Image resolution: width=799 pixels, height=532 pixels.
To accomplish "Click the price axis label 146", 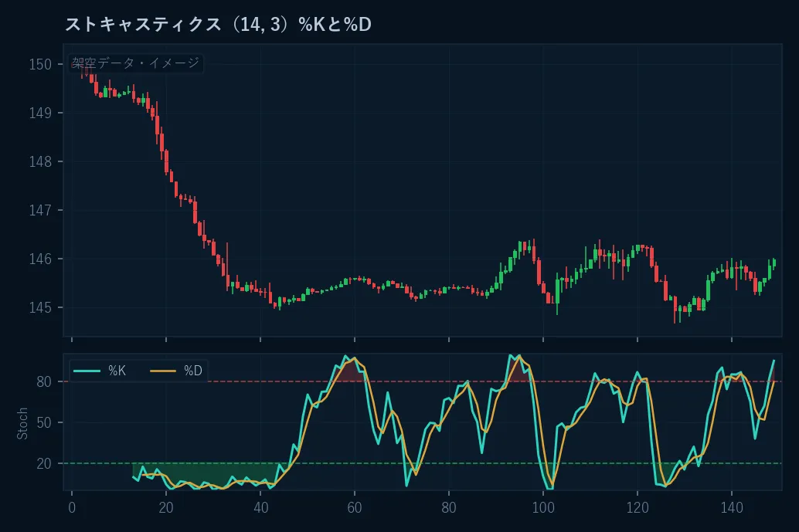I will [40, 259].
